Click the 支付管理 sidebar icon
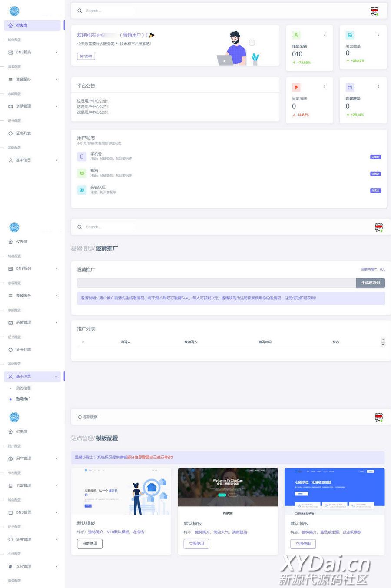Viewport: 391px width, 588px height. click(x=10, y=566)
